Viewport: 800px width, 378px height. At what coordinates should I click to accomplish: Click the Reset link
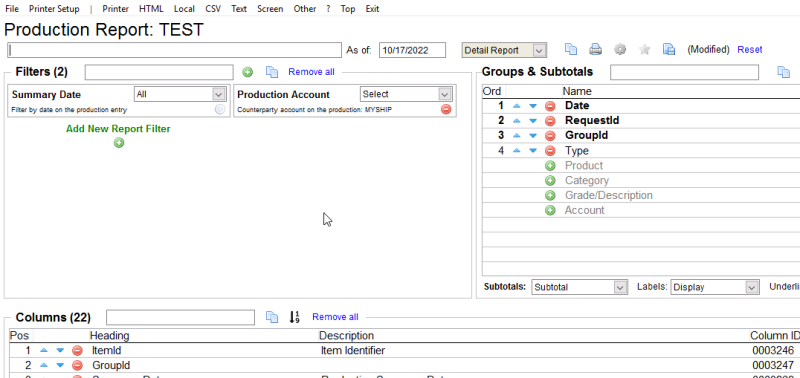pyautogui.click(x=749, y=49)
